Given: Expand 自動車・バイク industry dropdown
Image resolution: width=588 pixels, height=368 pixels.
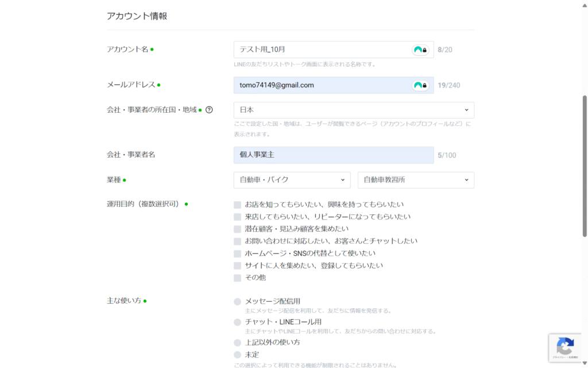Looking at the screenshot, I should (292, 180).
